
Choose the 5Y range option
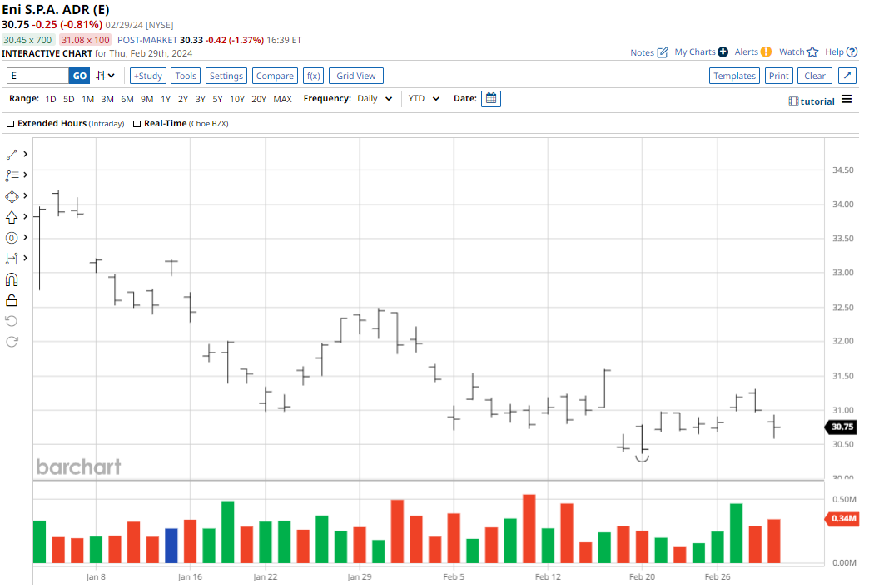pyautogui.click(x=217, y=99)
